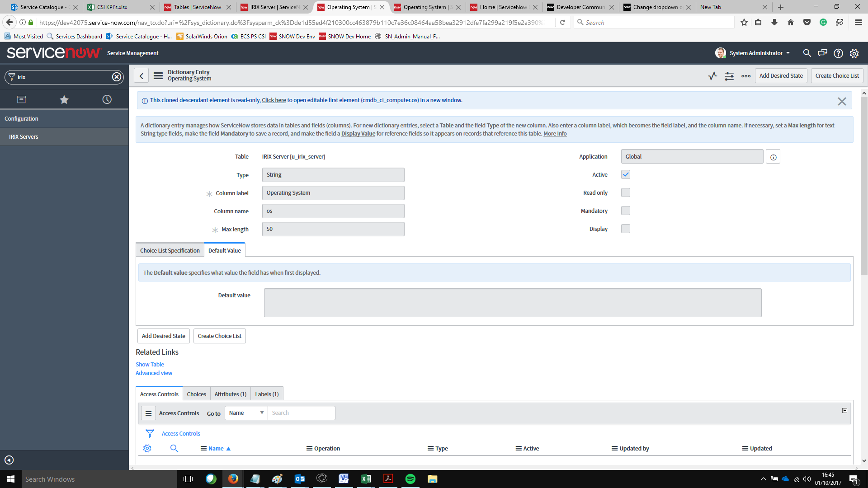Open the System Administrator user menu
Screen dimensions: 868x488
pyautogui.click(x=755, y=53)
